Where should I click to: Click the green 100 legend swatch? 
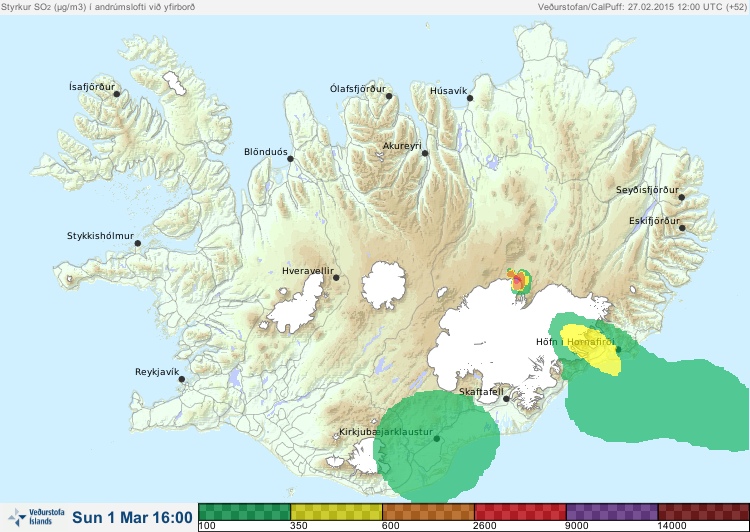(x=244, y=512)
